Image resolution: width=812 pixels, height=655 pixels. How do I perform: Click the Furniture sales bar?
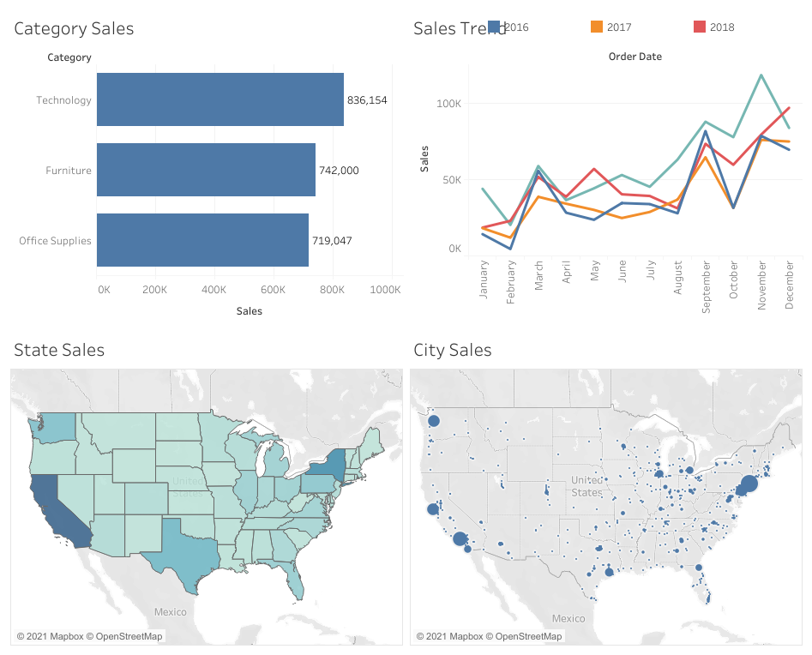pos(206,170)
